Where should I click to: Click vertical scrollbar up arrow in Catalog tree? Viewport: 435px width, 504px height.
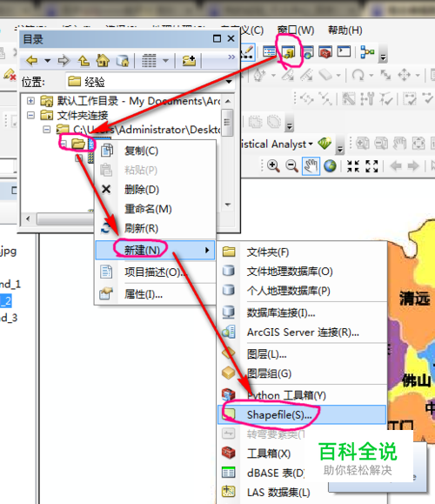[228, 101]
